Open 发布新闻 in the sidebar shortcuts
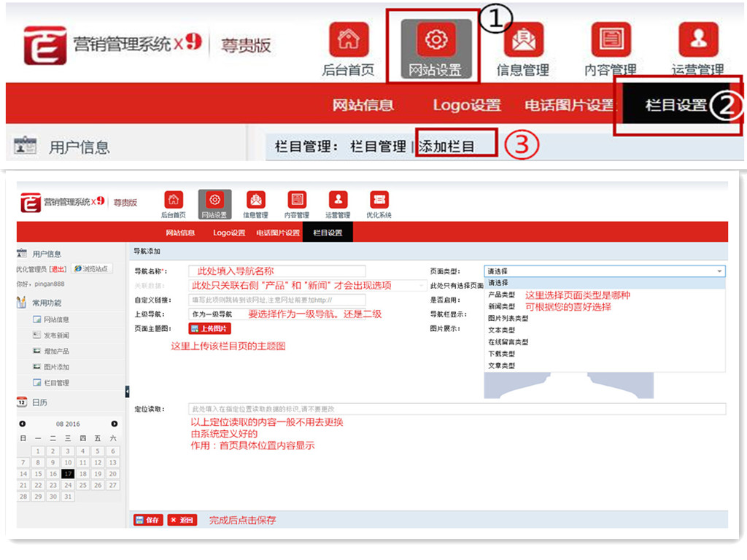The height and width of the screenshot is (560, 747). click(x=55, y=335)
